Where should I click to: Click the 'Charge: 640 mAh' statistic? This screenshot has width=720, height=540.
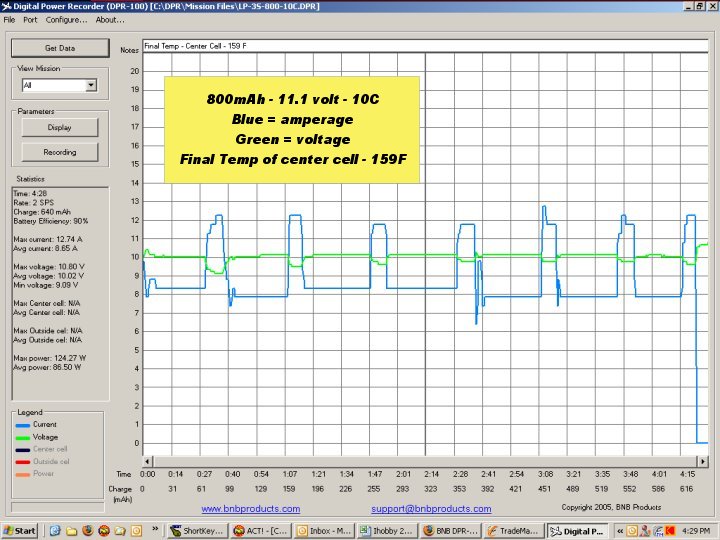point(42,212)
